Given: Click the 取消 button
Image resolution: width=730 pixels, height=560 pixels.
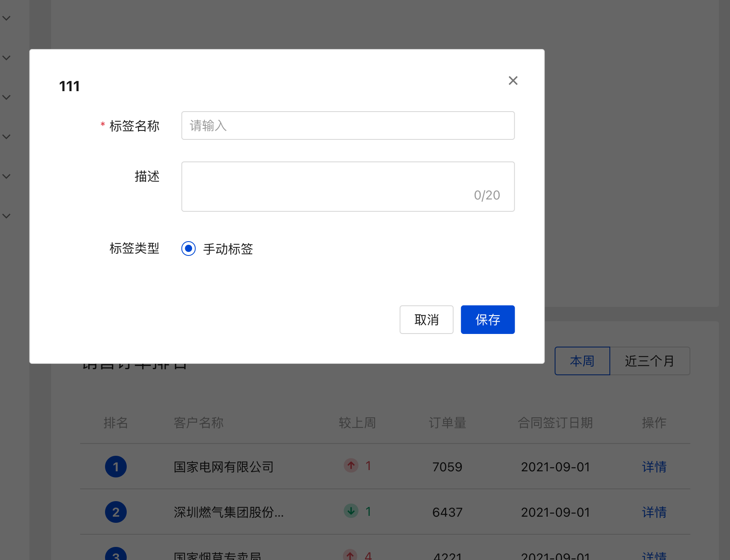Looking at the screenshot, I should click(x=426, y=319).
